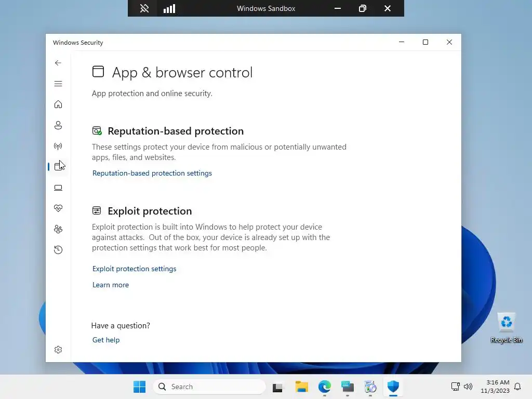Open Firewall & network protection icon
532x399 pixels.
click(x=58, y=146)
